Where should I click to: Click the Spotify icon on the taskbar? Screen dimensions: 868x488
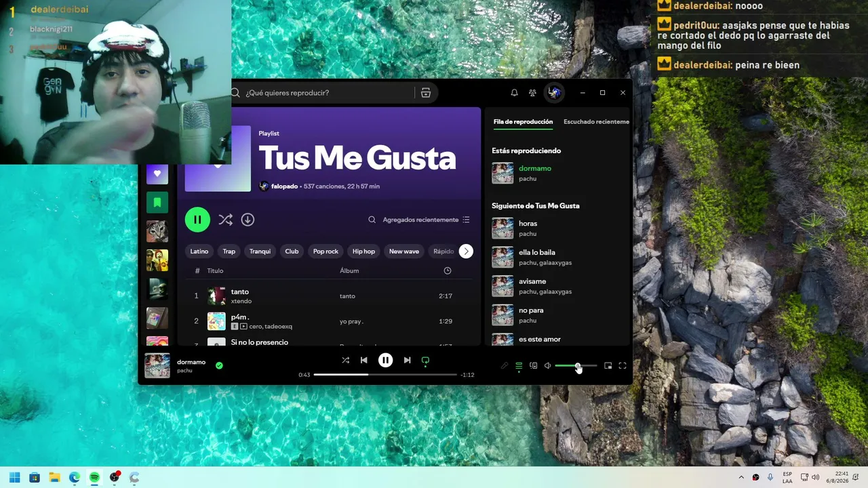(95, 478)
